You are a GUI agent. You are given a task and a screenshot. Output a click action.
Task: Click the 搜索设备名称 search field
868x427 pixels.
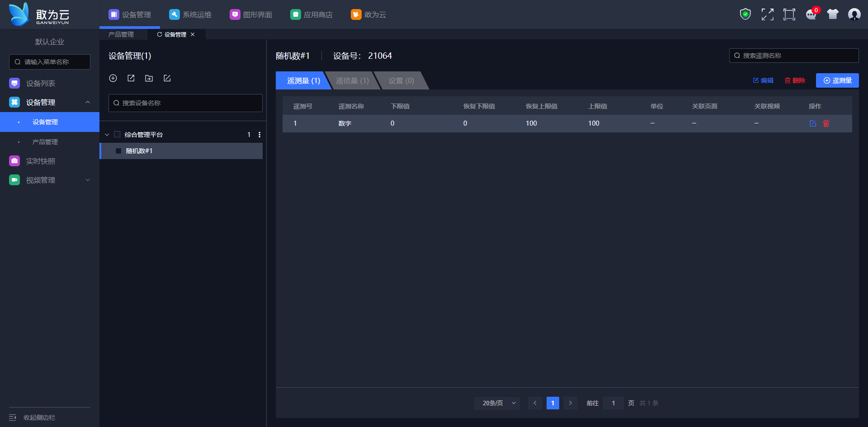185,103
